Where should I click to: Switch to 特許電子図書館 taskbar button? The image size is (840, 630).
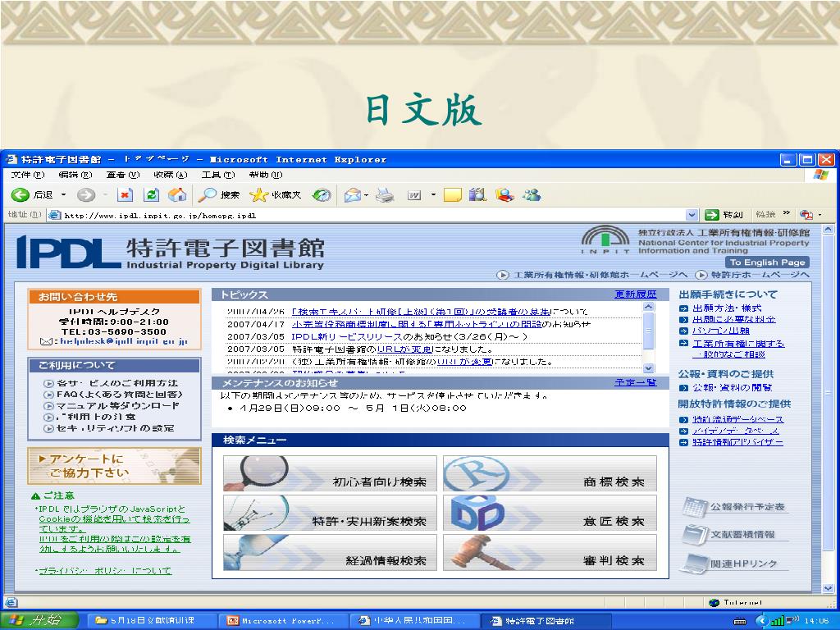point(546,621)
